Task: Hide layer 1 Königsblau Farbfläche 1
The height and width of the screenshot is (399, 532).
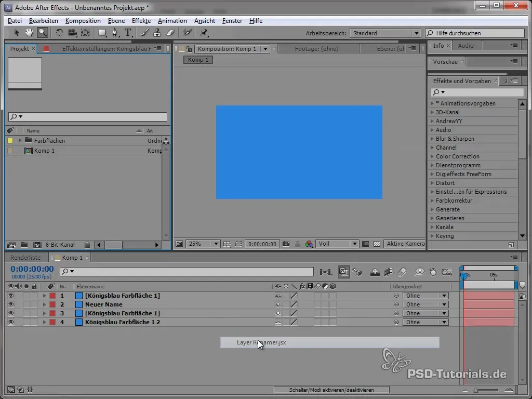Action: tap(11, 296)
